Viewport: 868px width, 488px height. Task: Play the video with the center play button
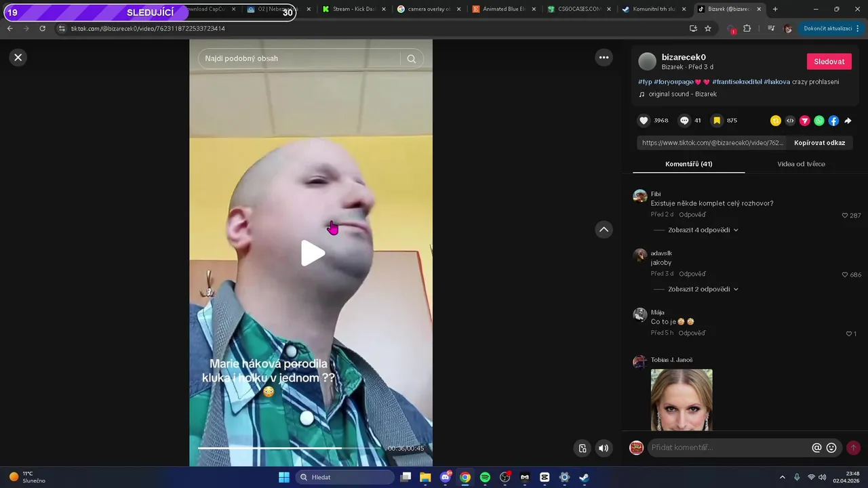(x=313, y=253)
